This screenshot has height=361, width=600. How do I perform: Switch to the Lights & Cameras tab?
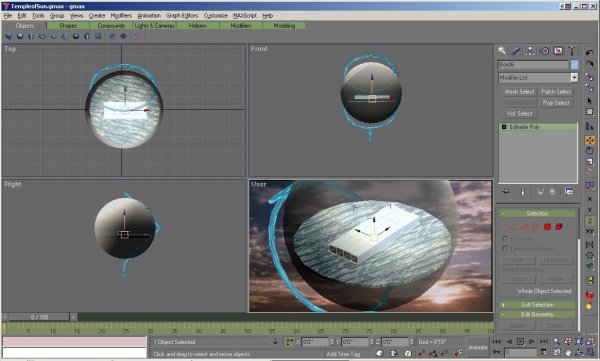tap(155, 26)
